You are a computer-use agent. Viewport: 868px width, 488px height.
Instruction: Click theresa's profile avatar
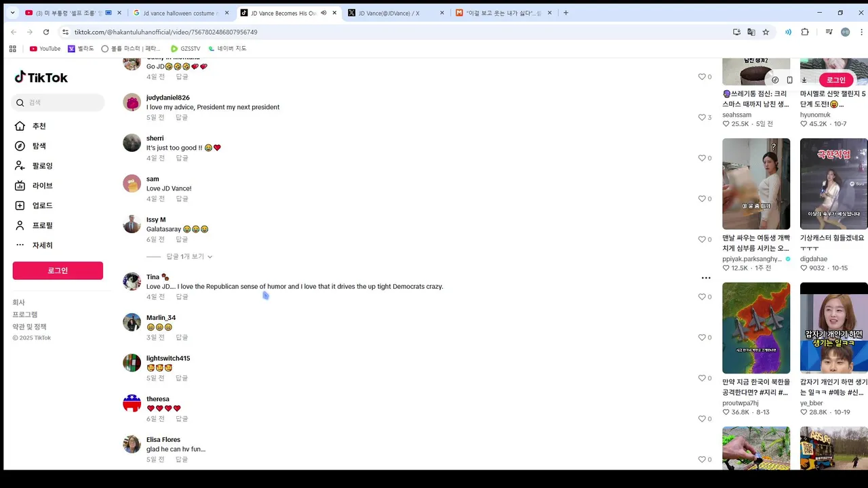click(x=132, y=403)
